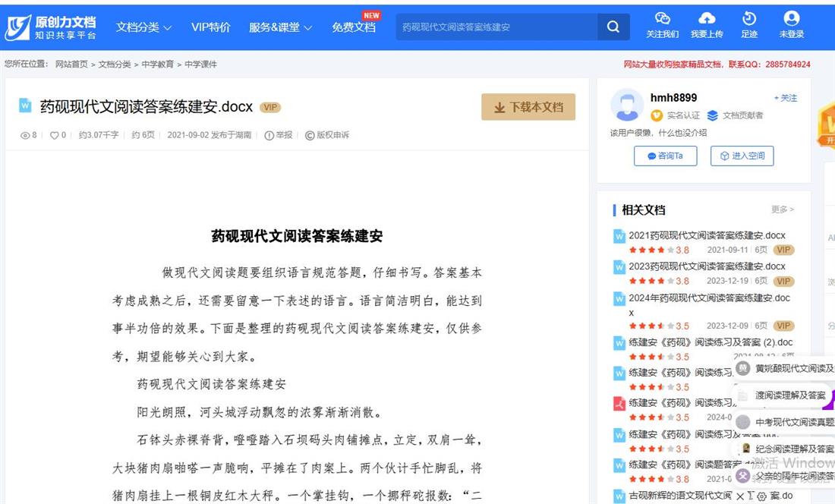Click the search input field

(496, 27)
